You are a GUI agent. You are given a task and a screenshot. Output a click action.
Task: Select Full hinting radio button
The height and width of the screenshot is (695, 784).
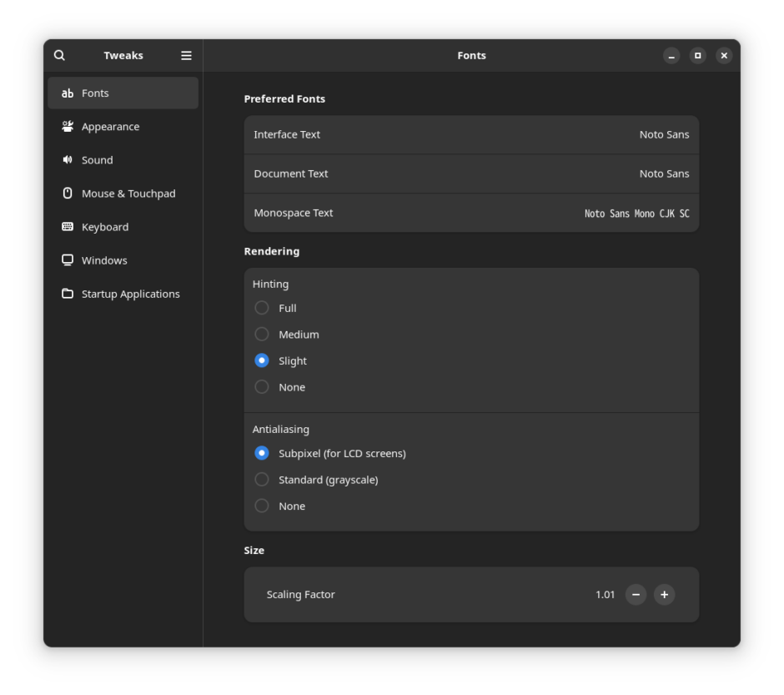coord(262,308)
